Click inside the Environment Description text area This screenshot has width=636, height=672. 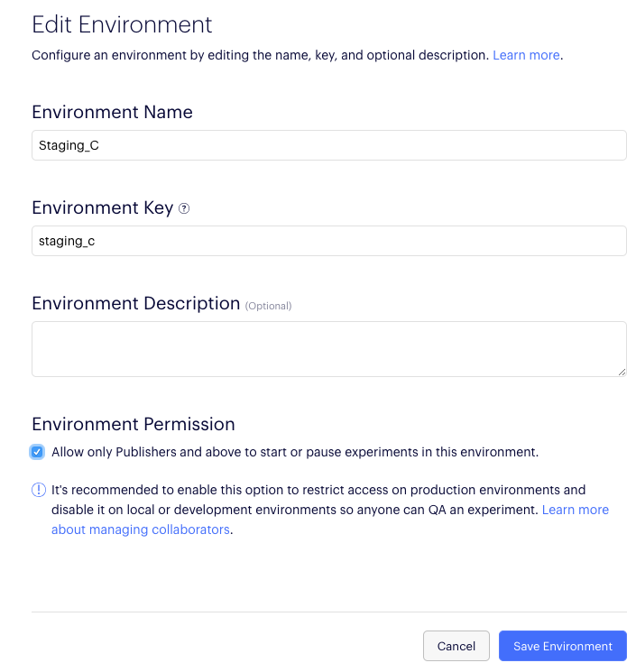(328, 348)
